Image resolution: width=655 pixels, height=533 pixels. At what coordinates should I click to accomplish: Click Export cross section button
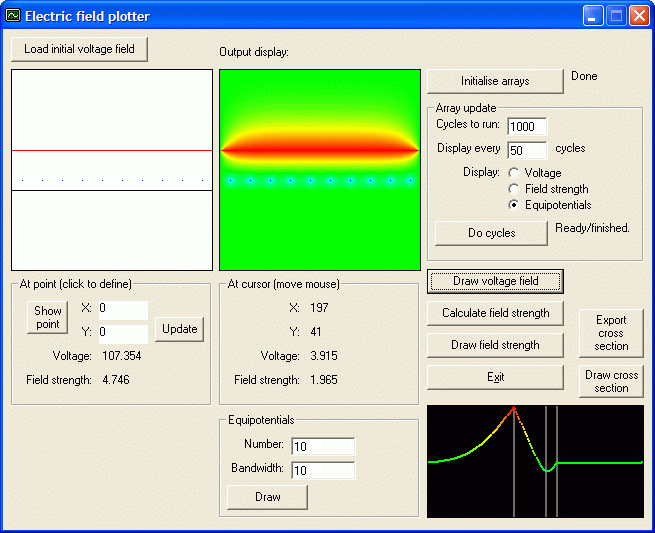pyautogui.click(x=611, y=333)
